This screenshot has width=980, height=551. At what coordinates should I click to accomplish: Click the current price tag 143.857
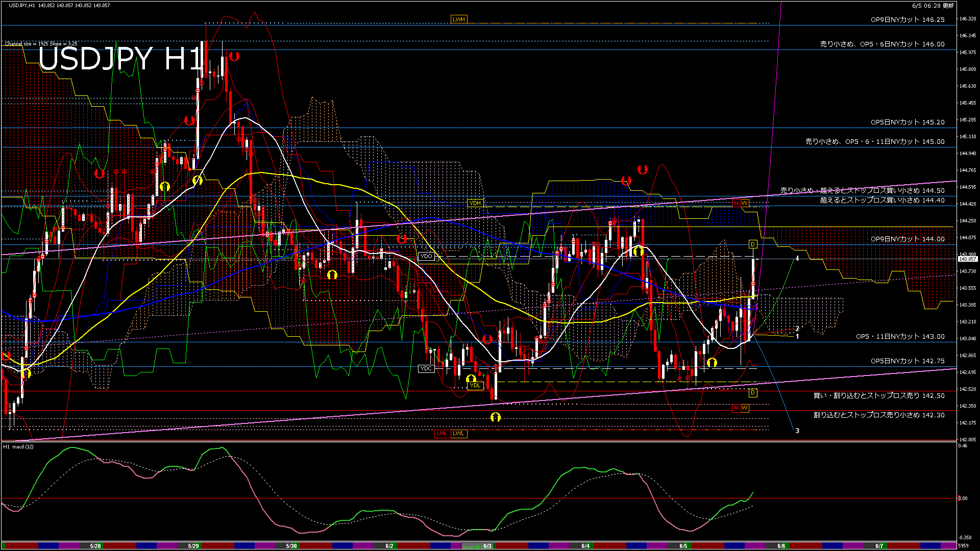pos(967,259)
